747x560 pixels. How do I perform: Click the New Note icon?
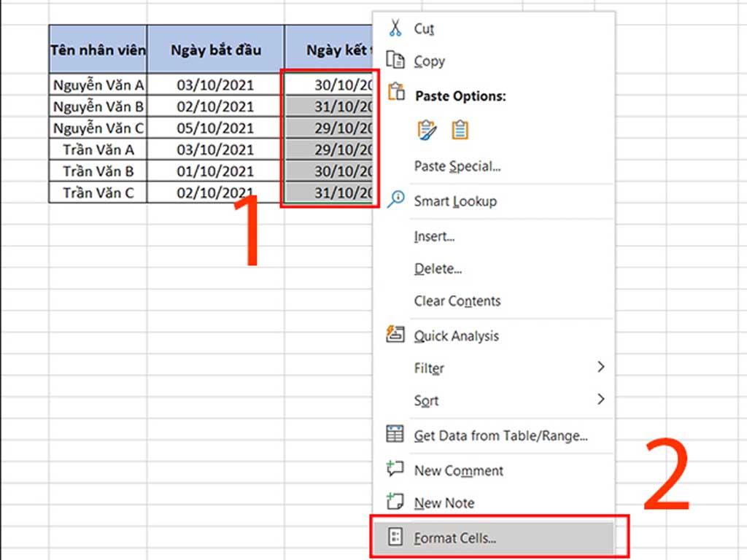(395, 502)
